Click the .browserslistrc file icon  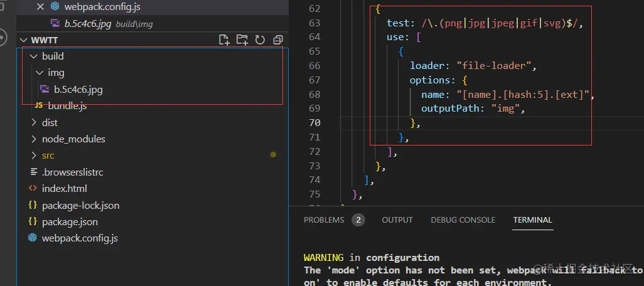click(33, 172)
